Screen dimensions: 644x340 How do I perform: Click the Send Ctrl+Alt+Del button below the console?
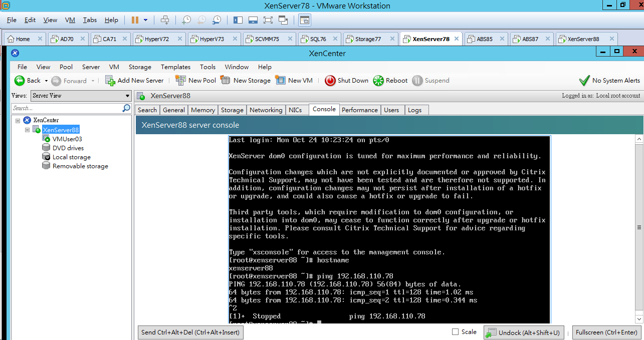click(190, 332)
